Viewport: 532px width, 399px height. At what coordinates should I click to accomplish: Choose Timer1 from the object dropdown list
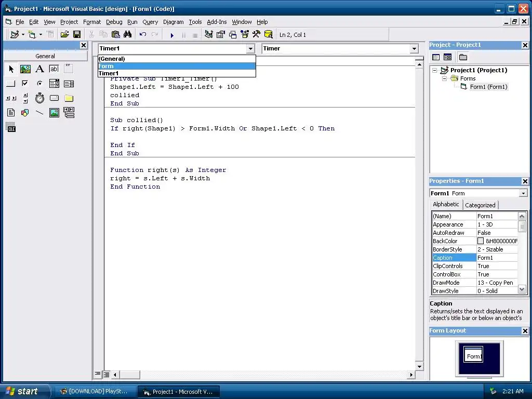click(177, 73)
